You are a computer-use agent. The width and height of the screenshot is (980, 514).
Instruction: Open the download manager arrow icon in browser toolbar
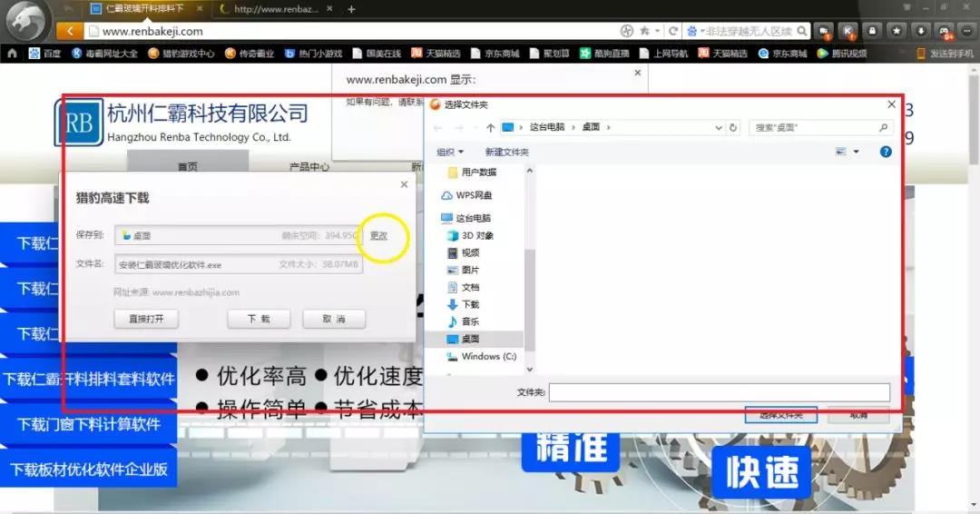click(x=921, y=31)
